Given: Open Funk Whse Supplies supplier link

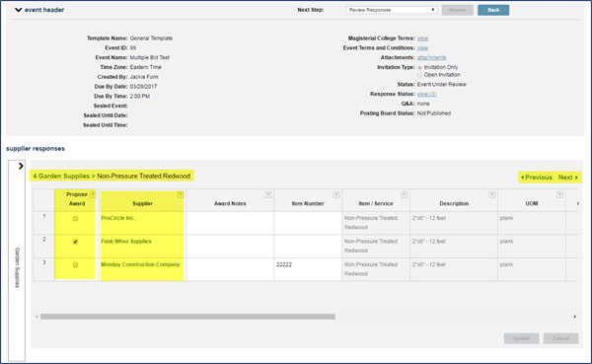Looking at the screenshot, I should coord(126,242).
